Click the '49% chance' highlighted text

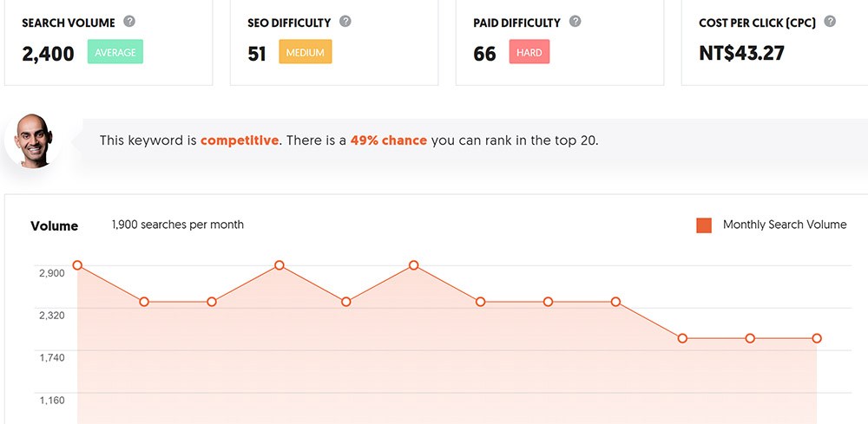coord(389,140)
